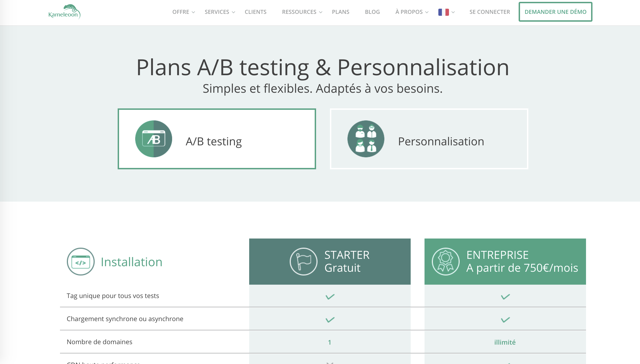Viewport: 640px width, 364px height.
Task: Click the Personnalisation group icon
Action: point(366,138)
